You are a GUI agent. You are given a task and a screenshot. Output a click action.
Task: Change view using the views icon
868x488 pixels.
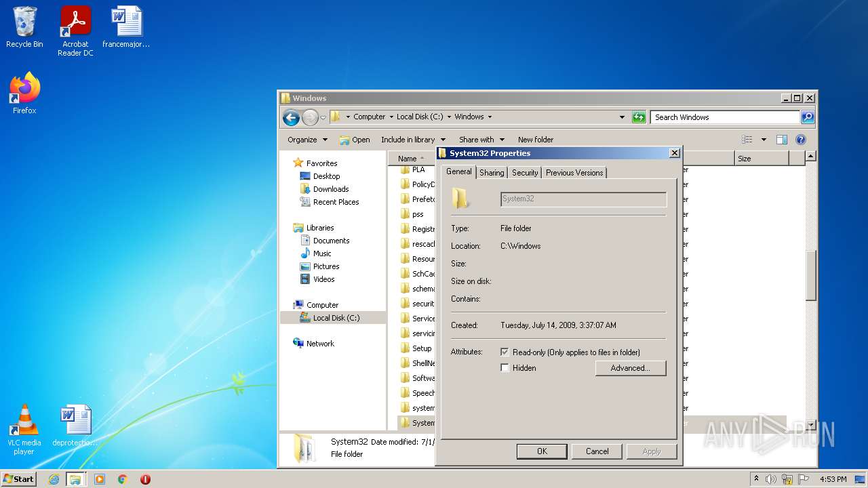[747, 140]
